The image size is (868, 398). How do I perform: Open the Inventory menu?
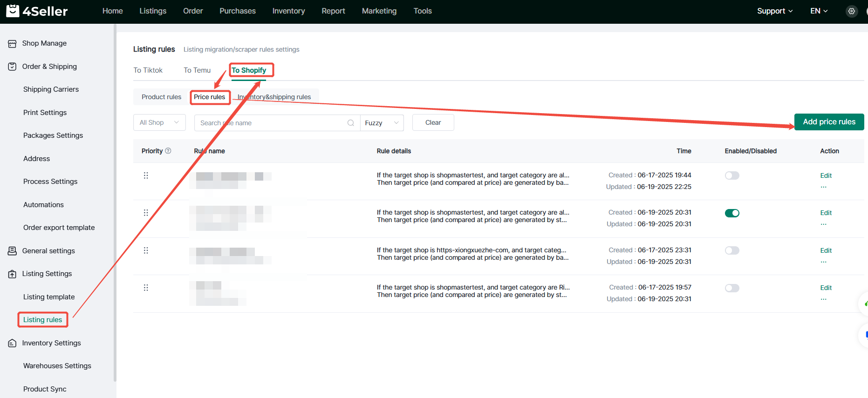[x=289, y=11]
